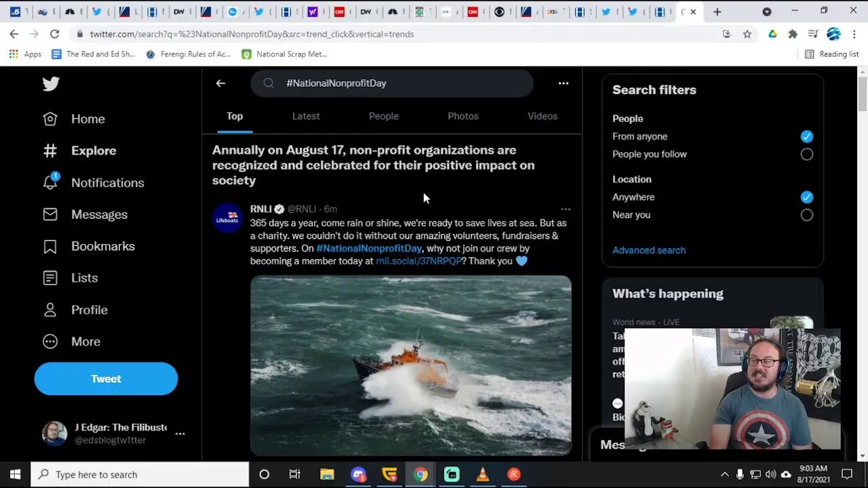868x488 pixels.
Task: Click the #NationalNonprofitDay hashtag in tweet
Action: [369, 248]
